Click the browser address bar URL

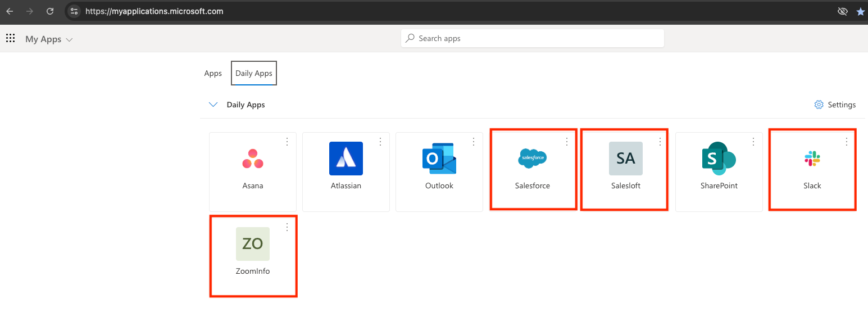154,11
